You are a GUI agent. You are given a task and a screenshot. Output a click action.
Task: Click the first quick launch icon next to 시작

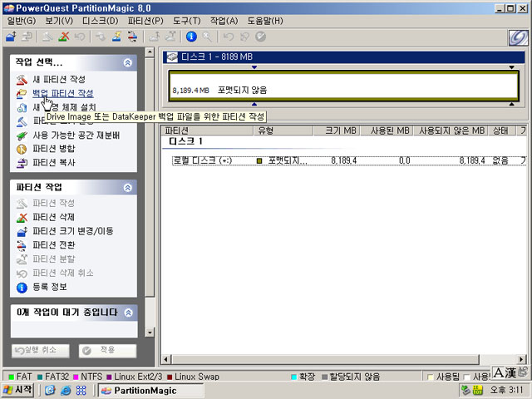click(50, 390)
